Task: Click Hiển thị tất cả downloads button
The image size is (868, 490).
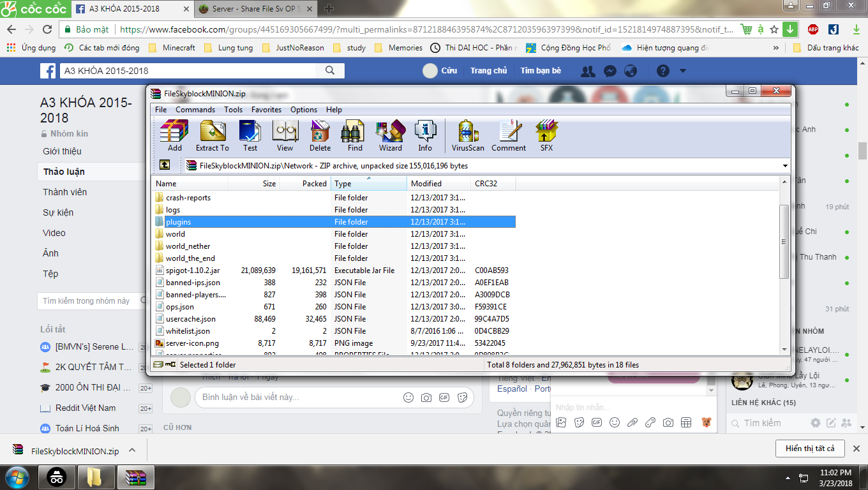Action: pos(810,449)
